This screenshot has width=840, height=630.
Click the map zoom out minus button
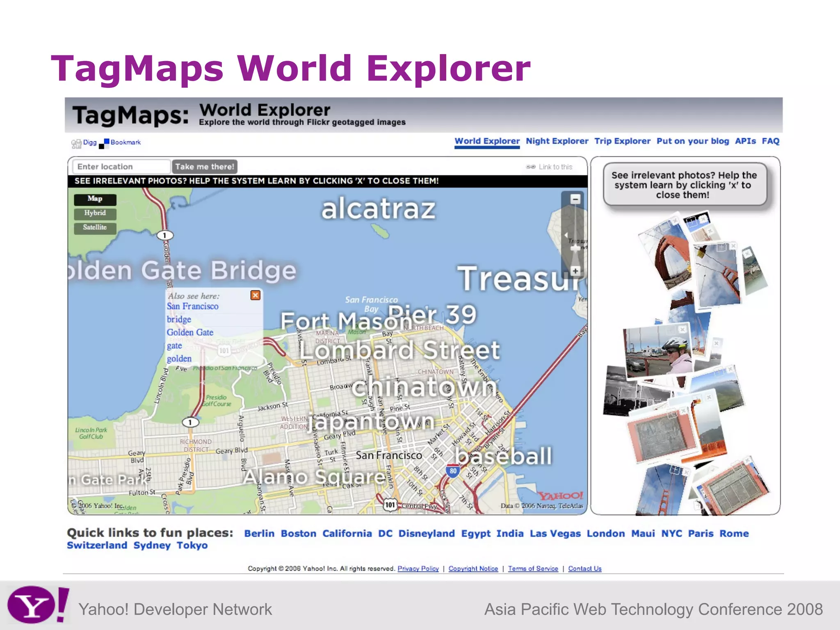pyautogui.click(x=575, y=199)
